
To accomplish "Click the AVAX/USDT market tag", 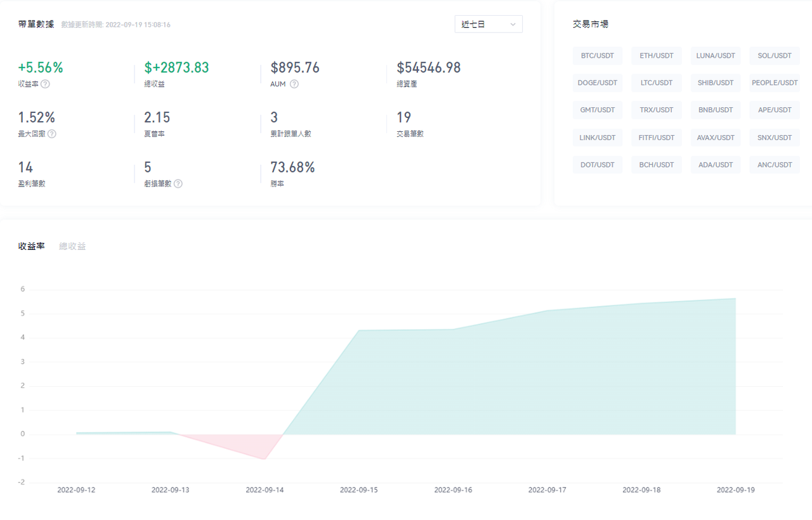I will pyautogui.click(x=715, y=138).
